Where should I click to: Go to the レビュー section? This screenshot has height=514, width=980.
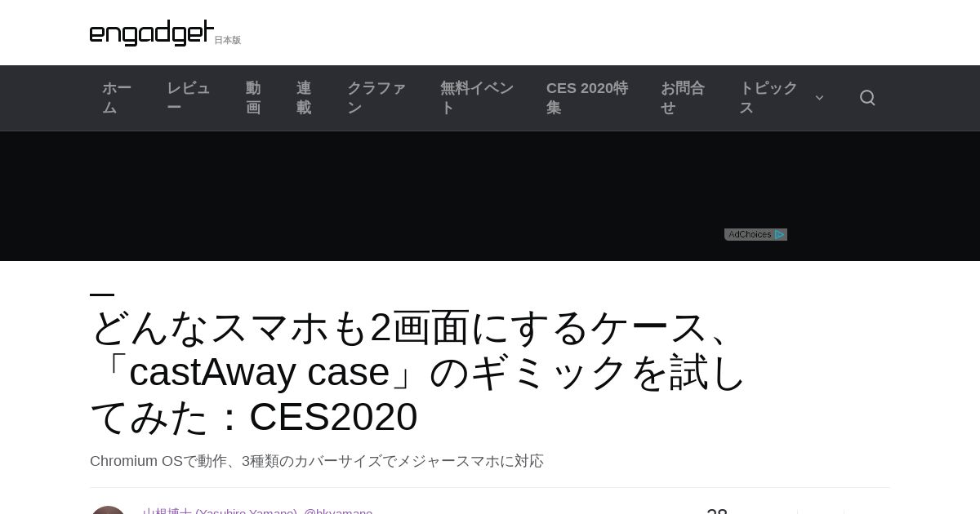tap(189, 98)
